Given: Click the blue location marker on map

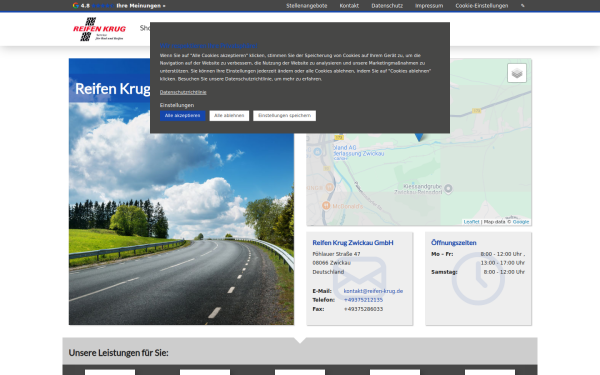Looking at the screenshot, I should click(x=419, y=136).
